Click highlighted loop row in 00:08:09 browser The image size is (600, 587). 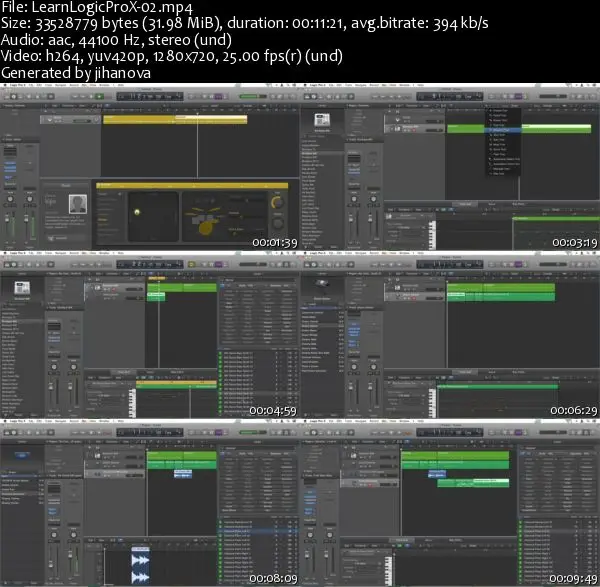click(x=258, y=532)
